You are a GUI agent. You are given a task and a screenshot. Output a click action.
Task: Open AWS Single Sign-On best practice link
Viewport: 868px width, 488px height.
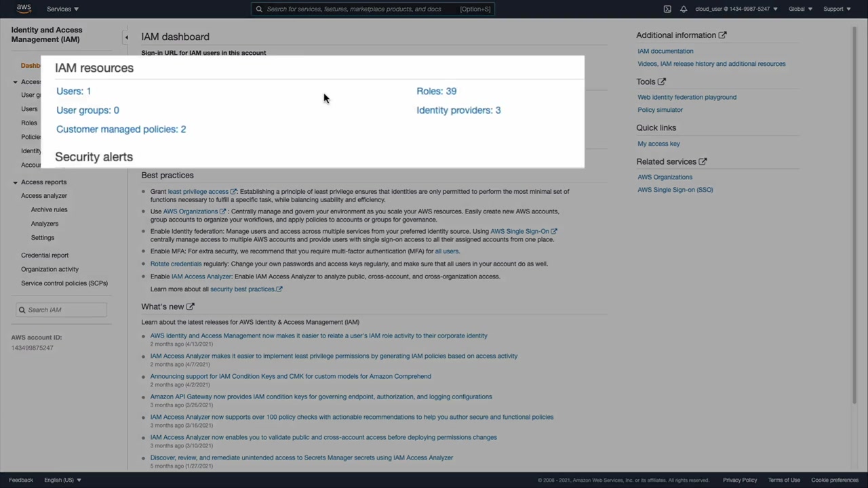[524, 231]
